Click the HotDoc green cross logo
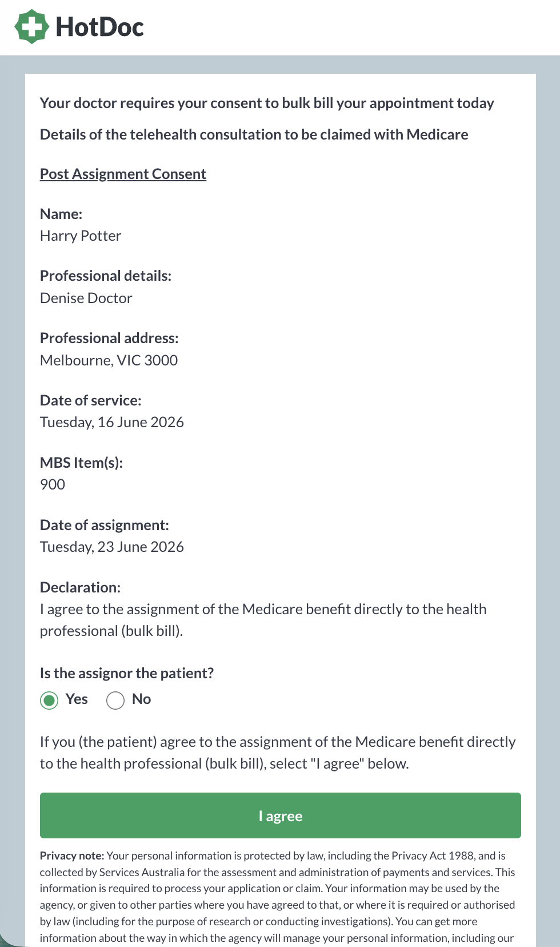The width and height of the screenshot is (560, 947). 31,26
